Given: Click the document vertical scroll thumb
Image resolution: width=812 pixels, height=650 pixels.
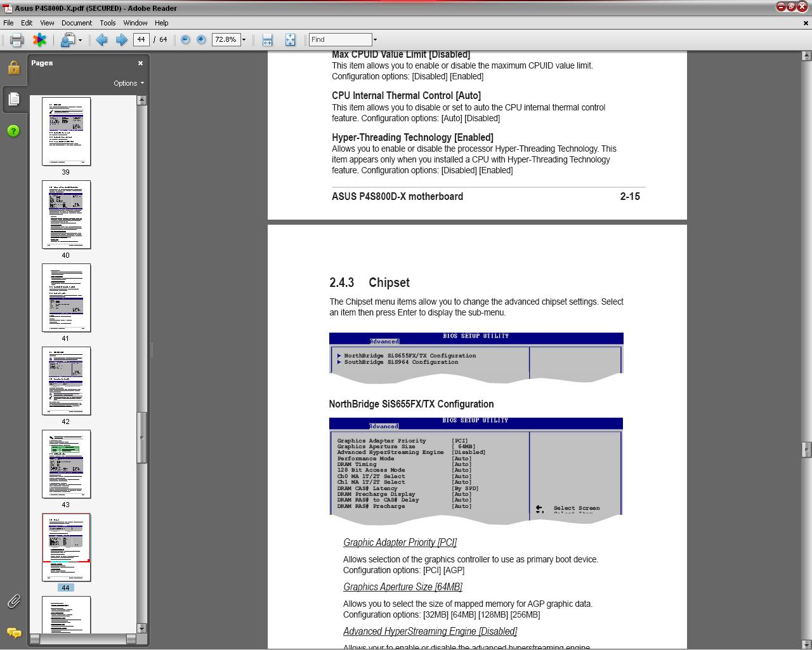Looking at the screenshot, I should pos(806,450).
